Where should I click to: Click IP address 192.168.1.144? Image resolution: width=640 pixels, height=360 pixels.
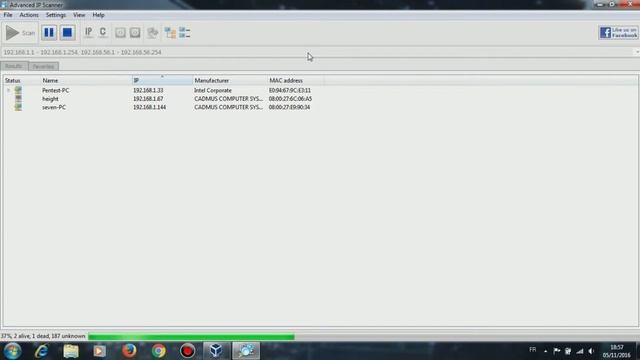149,107
